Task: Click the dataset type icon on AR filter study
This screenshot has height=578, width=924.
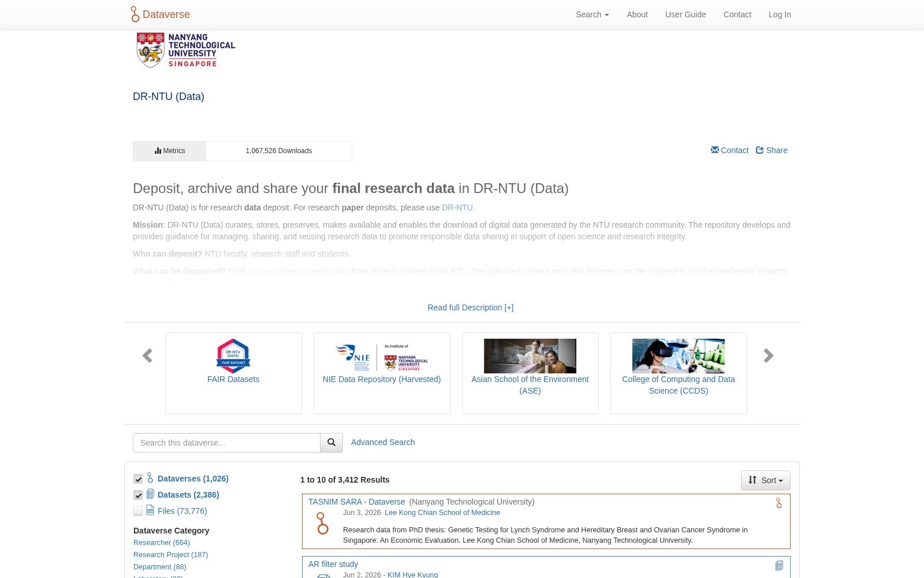Action: (x=779, y=565)
